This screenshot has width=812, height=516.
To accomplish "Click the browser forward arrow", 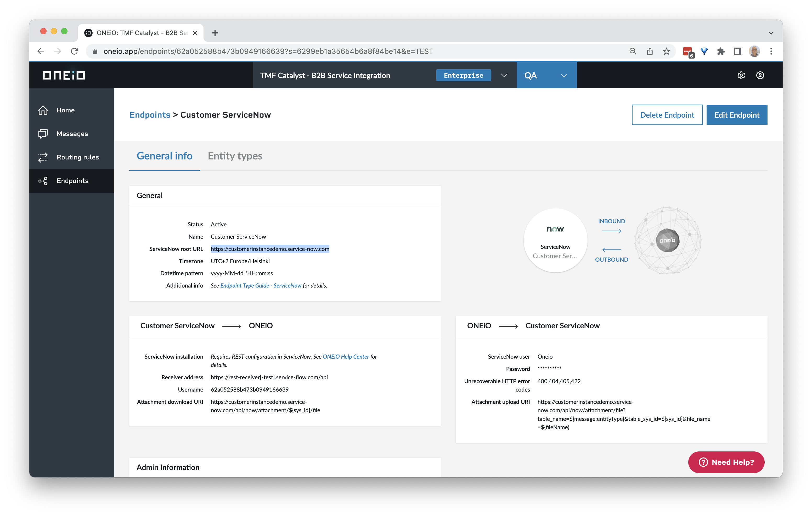I will pos(58,51).
